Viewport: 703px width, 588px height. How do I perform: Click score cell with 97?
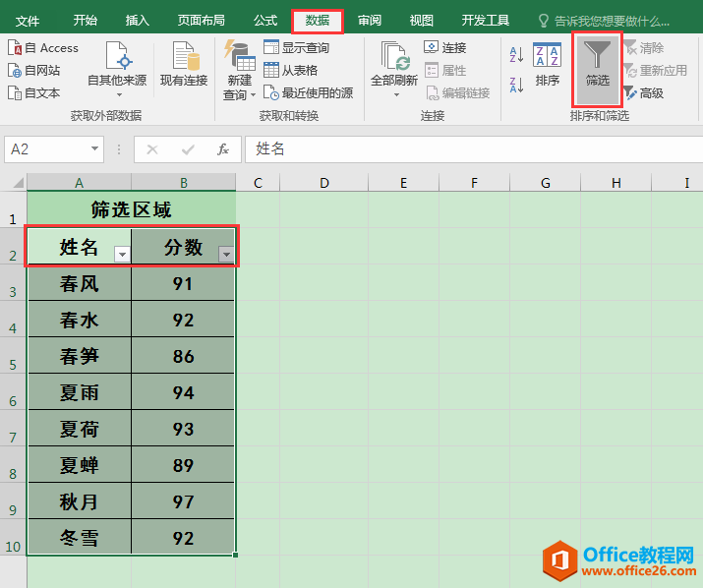[x=184, y=501]
